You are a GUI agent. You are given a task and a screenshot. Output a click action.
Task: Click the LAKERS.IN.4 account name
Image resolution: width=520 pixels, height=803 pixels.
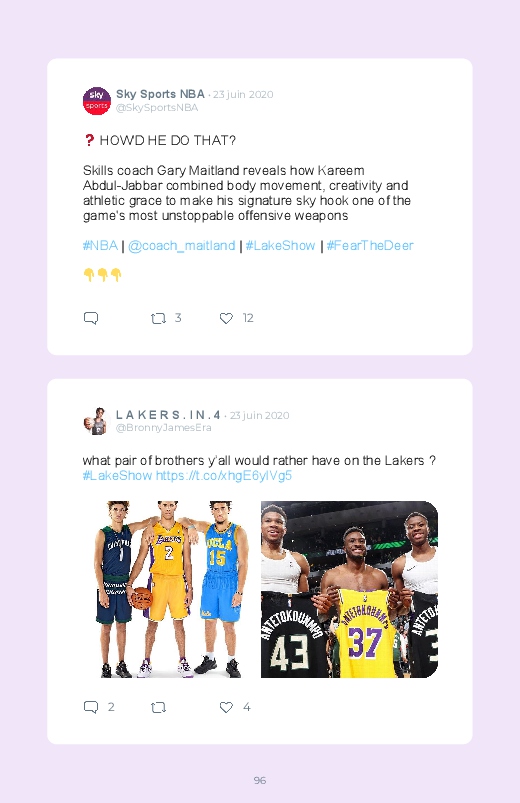coord(168,415)
